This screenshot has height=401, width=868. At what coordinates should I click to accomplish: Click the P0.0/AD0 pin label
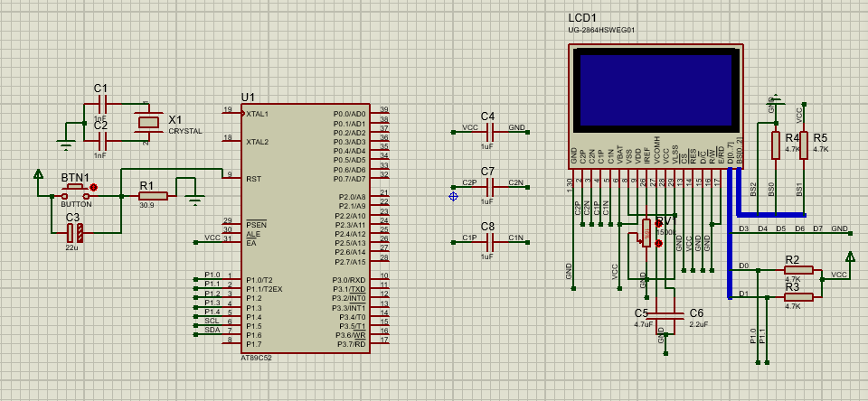point(349,114)
